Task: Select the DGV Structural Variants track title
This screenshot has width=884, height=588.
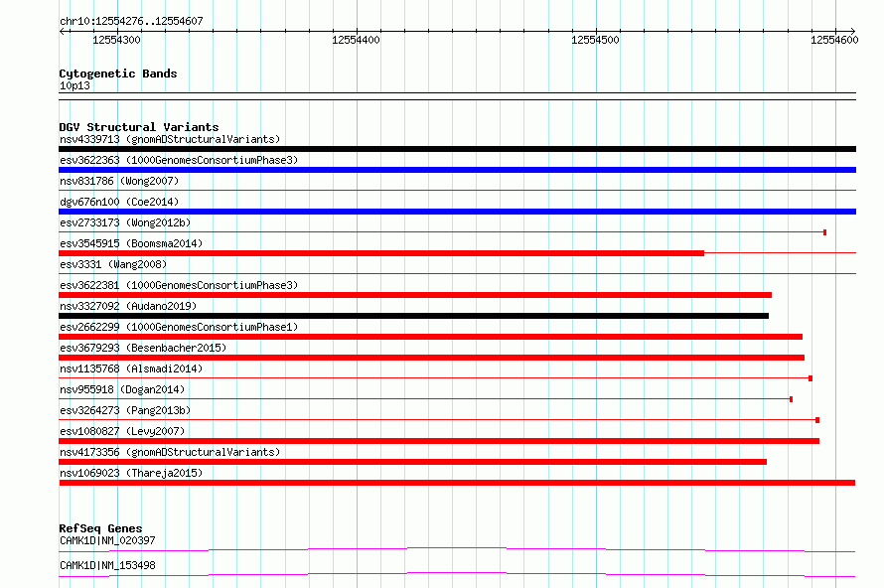Action: point(139,127)
